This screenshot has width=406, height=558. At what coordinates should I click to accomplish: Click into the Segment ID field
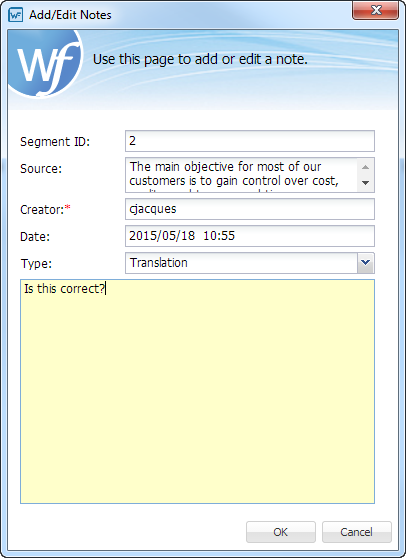pos(250,141)
